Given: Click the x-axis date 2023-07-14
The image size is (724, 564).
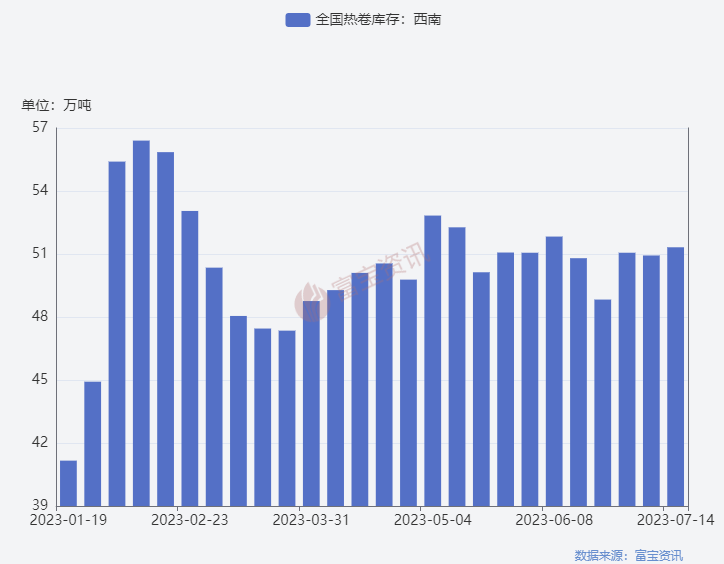Looking at the screenshot, I should pyautogui.click(x=676, y=520).
